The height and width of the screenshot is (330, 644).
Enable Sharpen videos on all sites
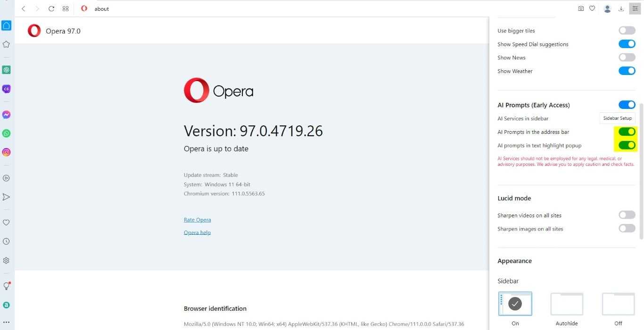pos(627,215)
